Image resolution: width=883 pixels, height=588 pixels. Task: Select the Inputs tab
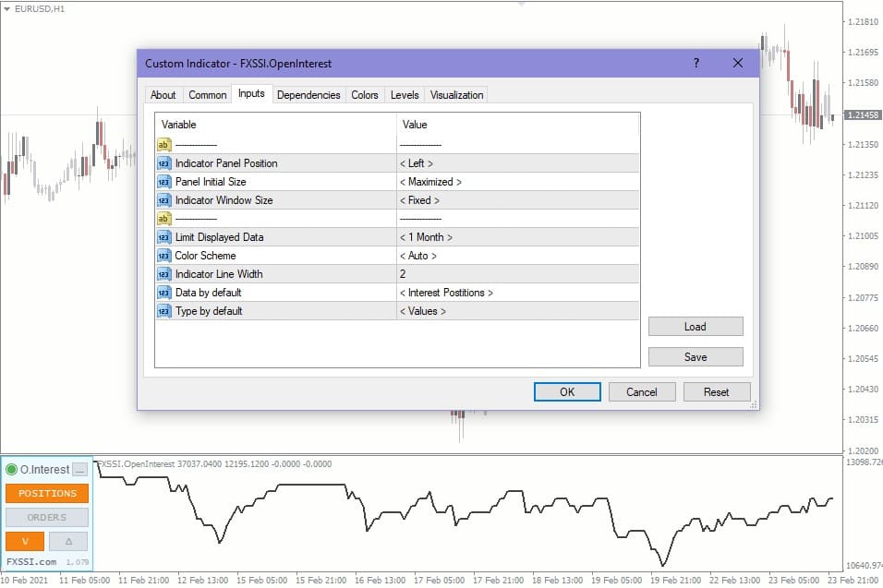(251, 93)
